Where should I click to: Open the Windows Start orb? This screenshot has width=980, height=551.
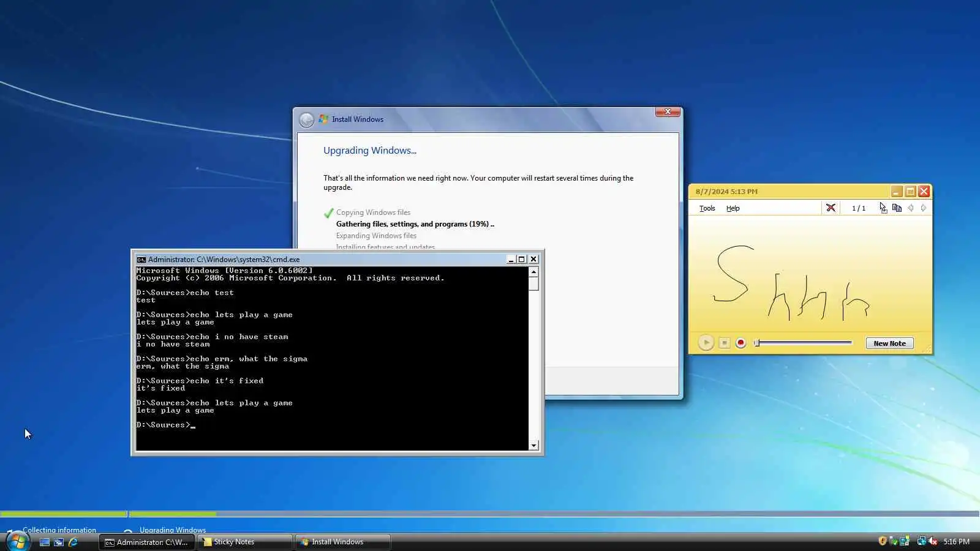point(17,542)
